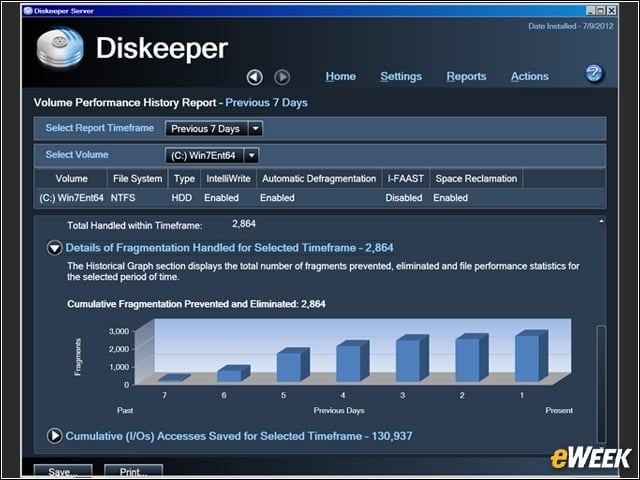Click the Volume column header
Screen dimensions: 640x480
(71, 179)
